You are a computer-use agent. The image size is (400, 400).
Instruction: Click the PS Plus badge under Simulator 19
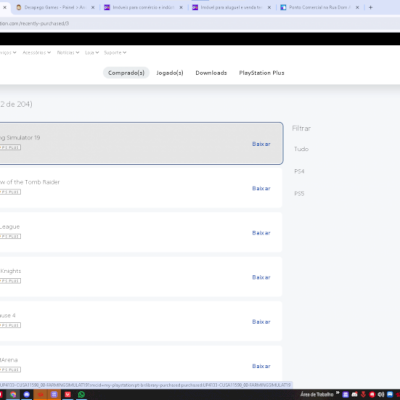coord(10,147)
